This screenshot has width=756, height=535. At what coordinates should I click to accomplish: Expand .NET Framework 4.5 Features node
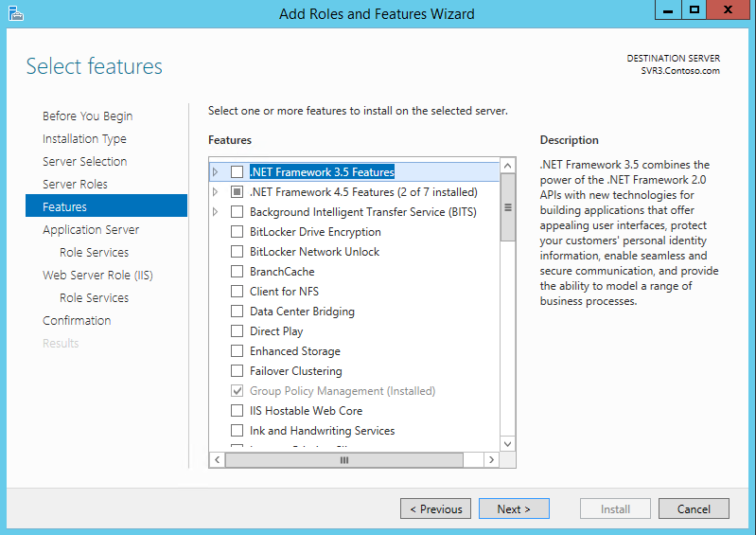[x=215, y=192]
